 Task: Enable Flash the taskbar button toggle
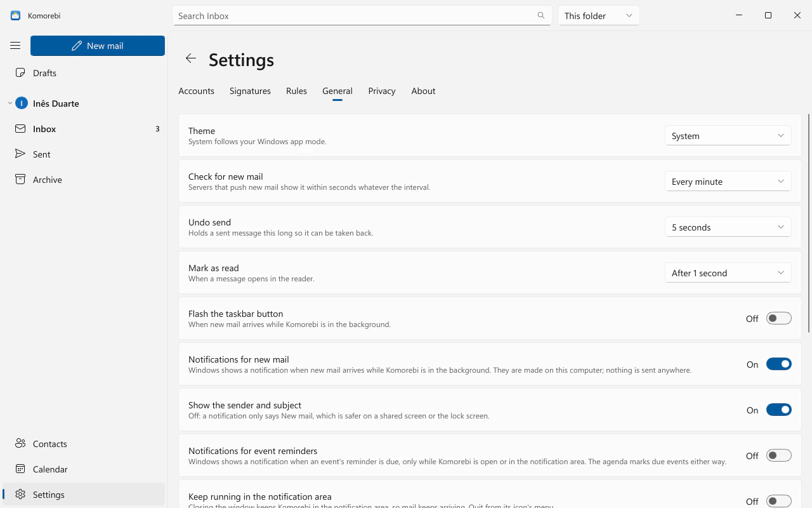pyautogui.click(x=778, y=318)
